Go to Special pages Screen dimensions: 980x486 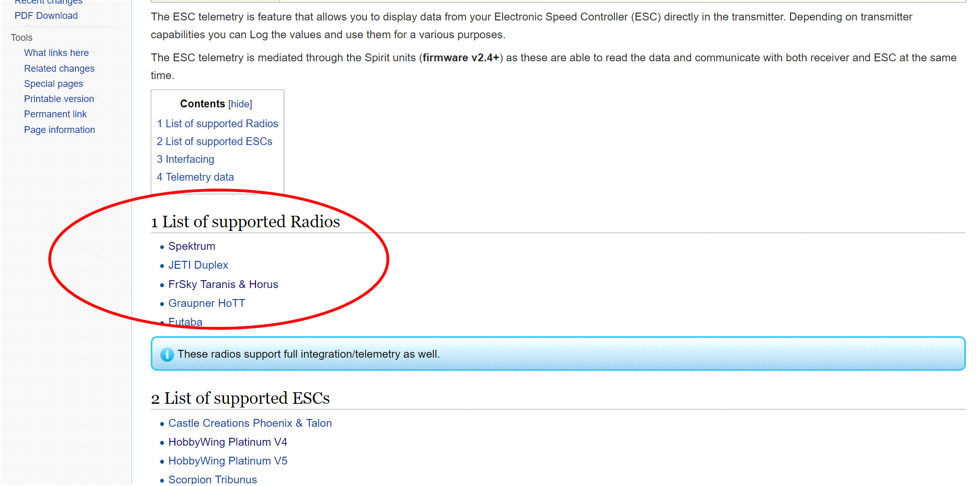coord(53,84)
